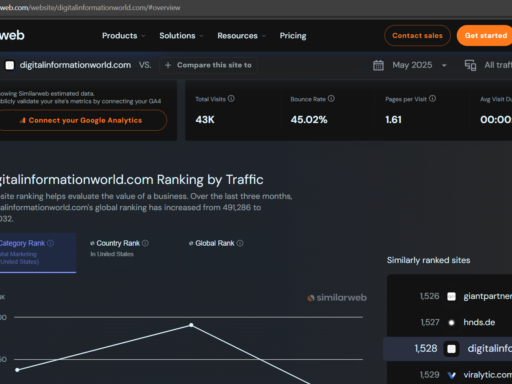Click the Avg Visit Duration value
This screenshot has width=512, height=384.
point(496,120)
